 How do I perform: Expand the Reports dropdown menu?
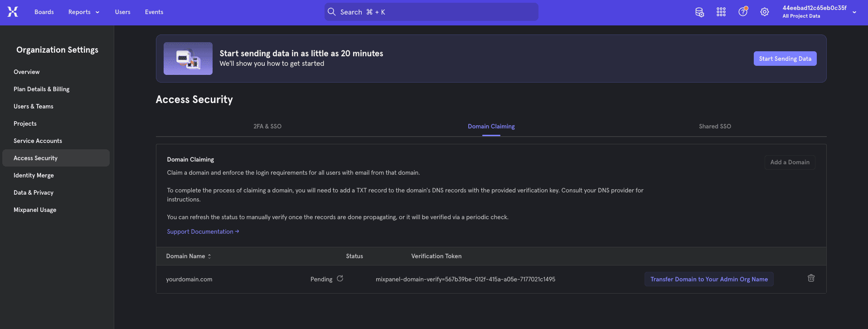[83, 12]
